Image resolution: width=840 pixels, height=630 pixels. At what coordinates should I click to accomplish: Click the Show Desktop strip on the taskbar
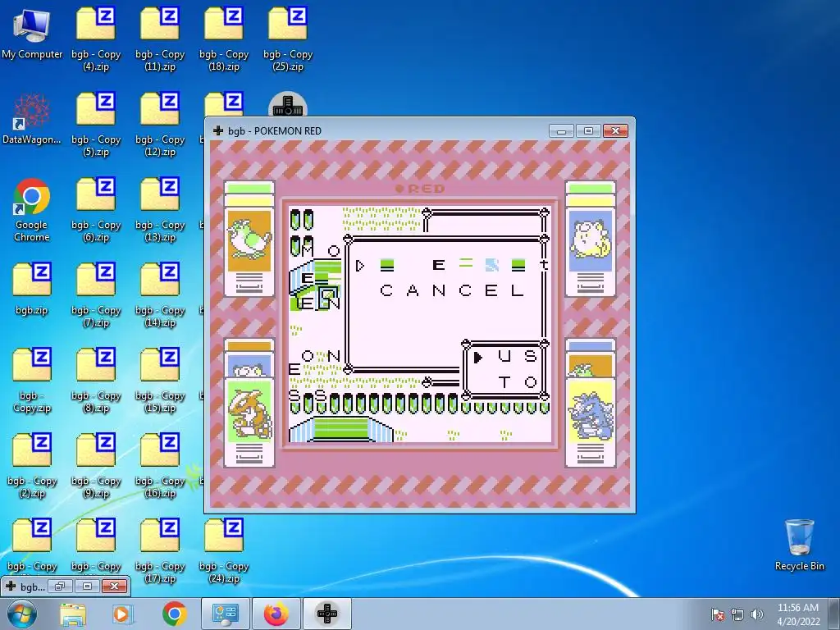coord(834,614)
